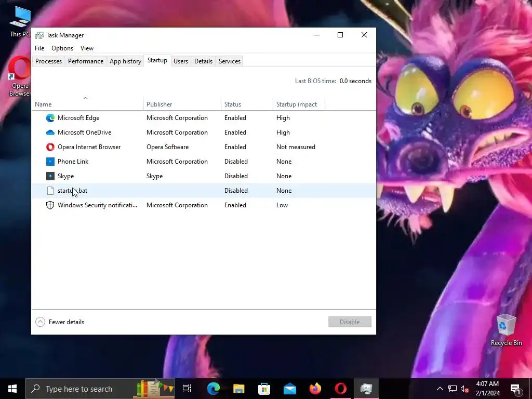Open the File menu

[x=39, y=48]
